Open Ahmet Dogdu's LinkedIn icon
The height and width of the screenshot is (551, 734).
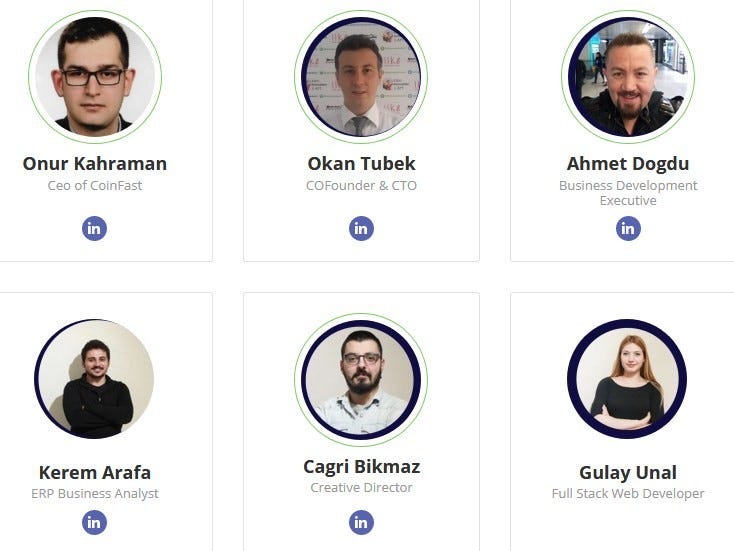point(628,228)
